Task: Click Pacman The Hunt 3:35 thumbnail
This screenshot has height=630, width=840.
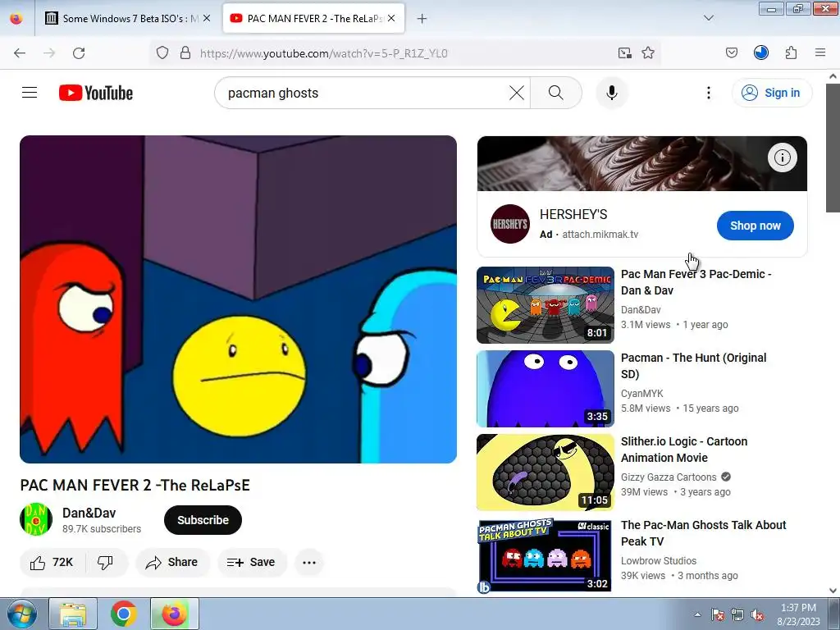Action: [x=546, y=388]
